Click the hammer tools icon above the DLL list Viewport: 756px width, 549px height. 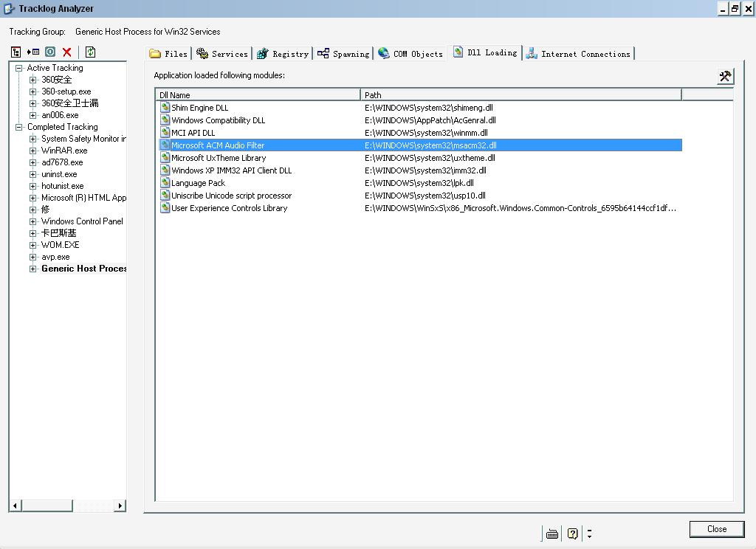click(725, 76)
